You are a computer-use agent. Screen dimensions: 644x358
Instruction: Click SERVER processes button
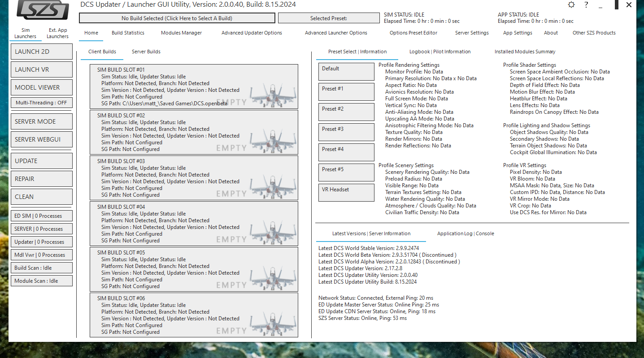pyautogui.click(x=41, y=229)
